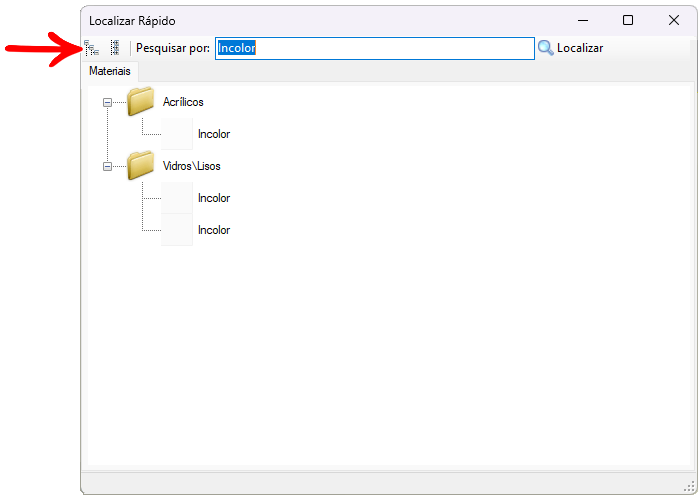The height and width of the screenshot is (499, 700).
Task: Minimize the Localizar Rápido window
Action: (583, 21)
